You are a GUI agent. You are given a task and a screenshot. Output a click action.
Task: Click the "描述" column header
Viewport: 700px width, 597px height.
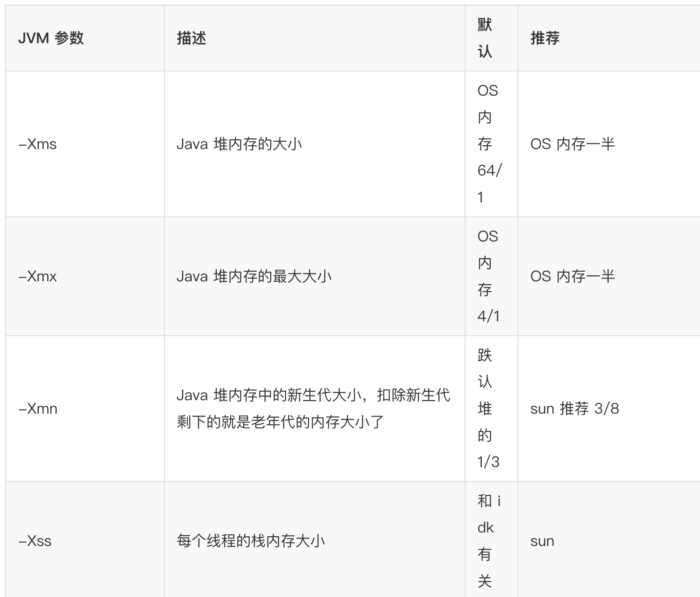click(x=191, y=38)
